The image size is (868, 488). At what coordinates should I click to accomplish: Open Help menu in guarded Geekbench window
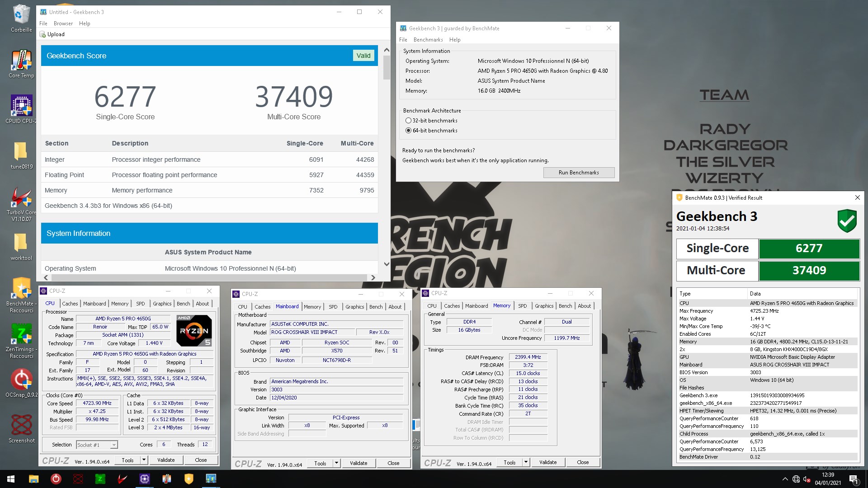(x=455, y=40)
